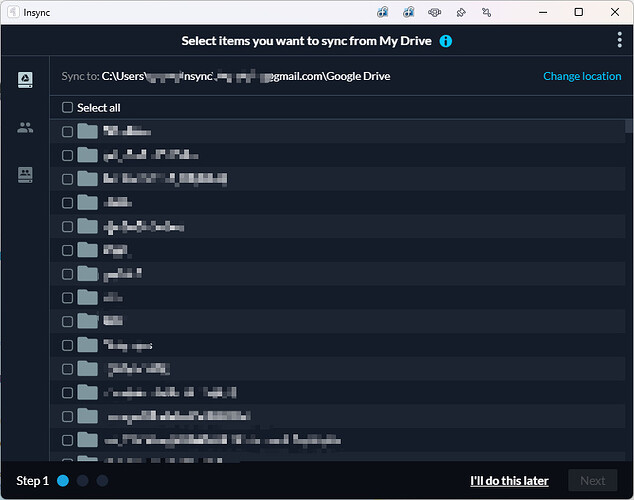Click the folder icon in the second list row
Image resolution: width=634 pixels, height=500 pixels.
[x=87, y=155]
